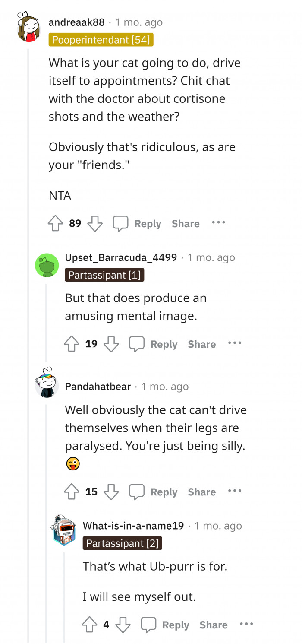Reply to andreaak88's comment
The image size is (302, 644).
coord(137,223)
